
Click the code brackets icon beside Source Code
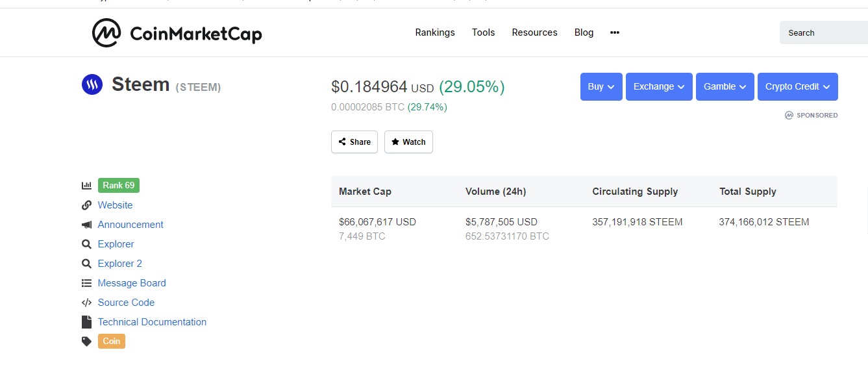pos(86,303)
